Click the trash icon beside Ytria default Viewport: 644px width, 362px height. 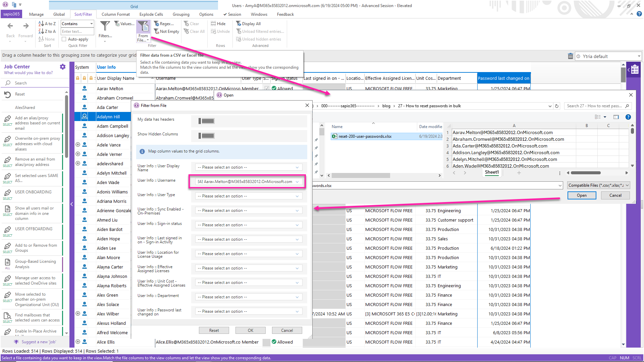(570, 56)
